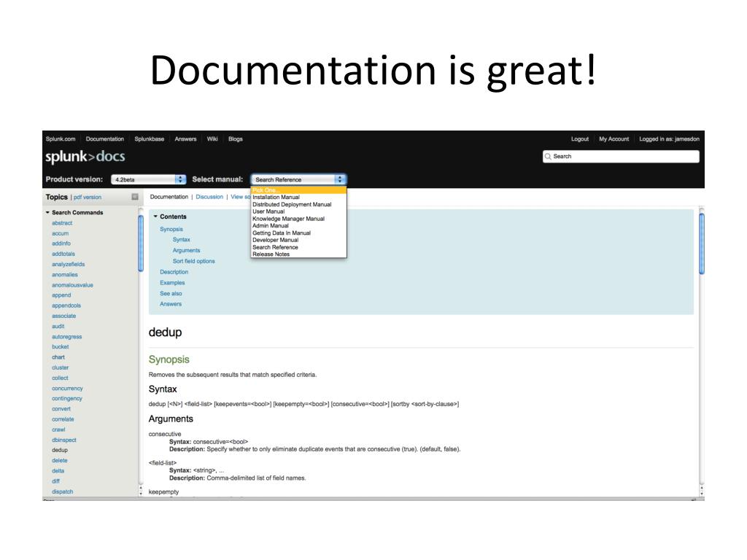
Task: Jump to Examples in Contents
Action: pyautogui.click(x=172, y=283)
